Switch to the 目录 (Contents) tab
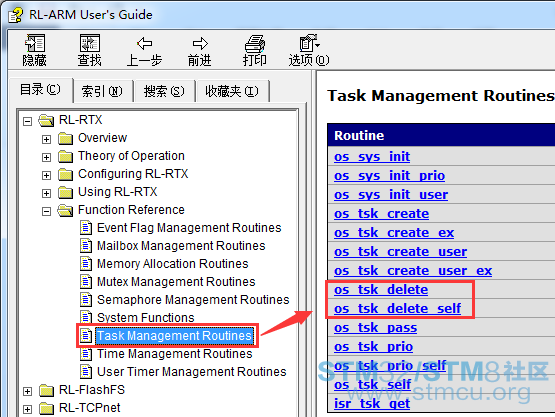This screenshot has height=417, width=555. point(40,90)
